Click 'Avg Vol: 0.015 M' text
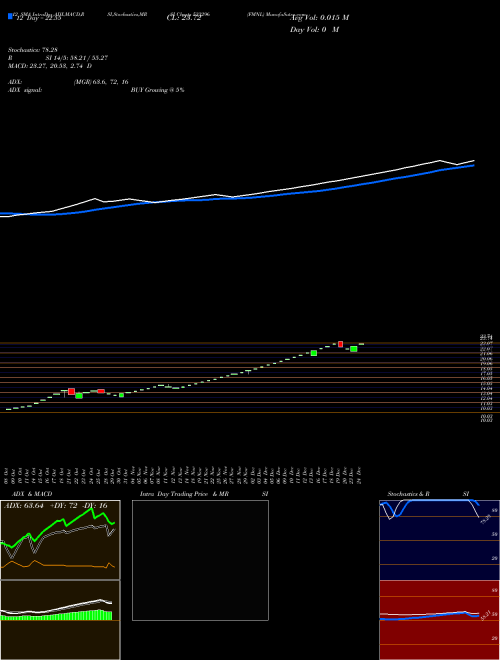The width and height of the screenshot is (500, 660). coord(319,18)
